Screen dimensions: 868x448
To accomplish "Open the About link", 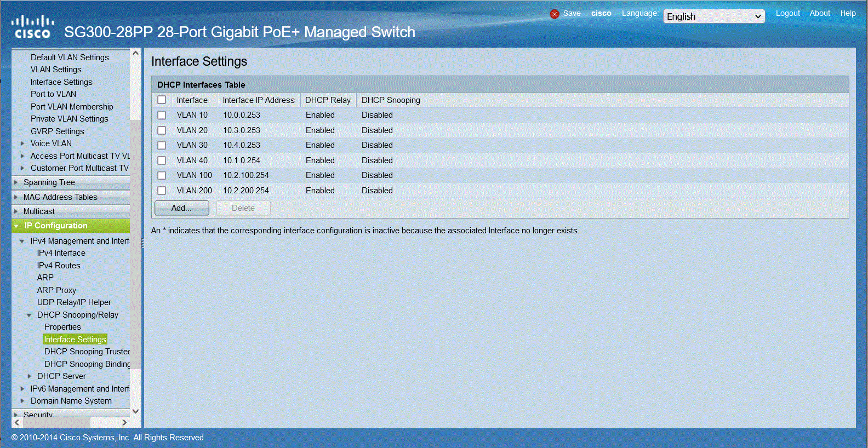I will click(820, 13).
